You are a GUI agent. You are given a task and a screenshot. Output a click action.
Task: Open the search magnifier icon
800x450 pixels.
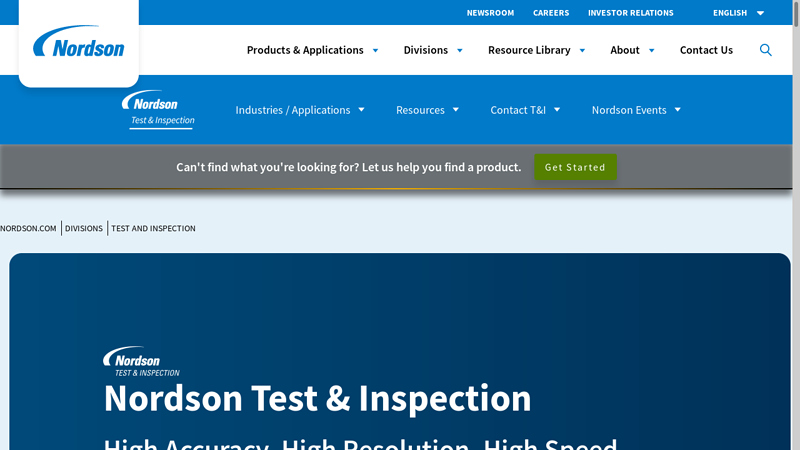click(765, 50)
